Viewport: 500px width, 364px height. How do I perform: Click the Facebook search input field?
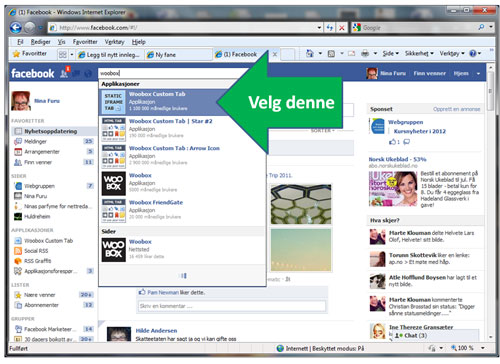[173, 73]
